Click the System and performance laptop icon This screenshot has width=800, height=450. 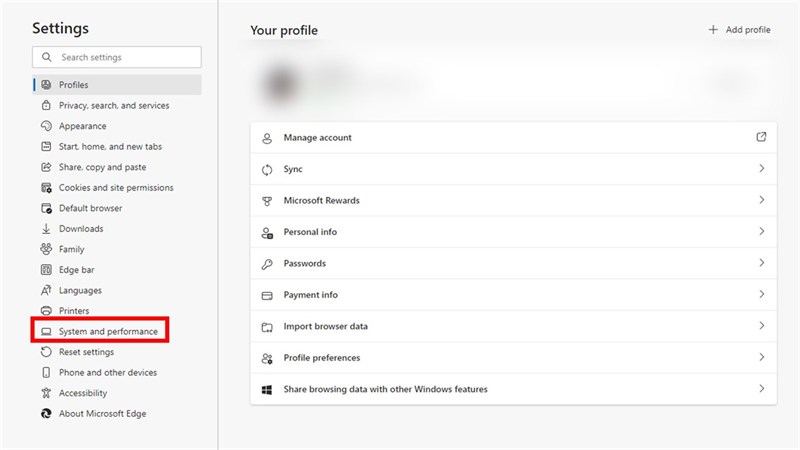46,332
